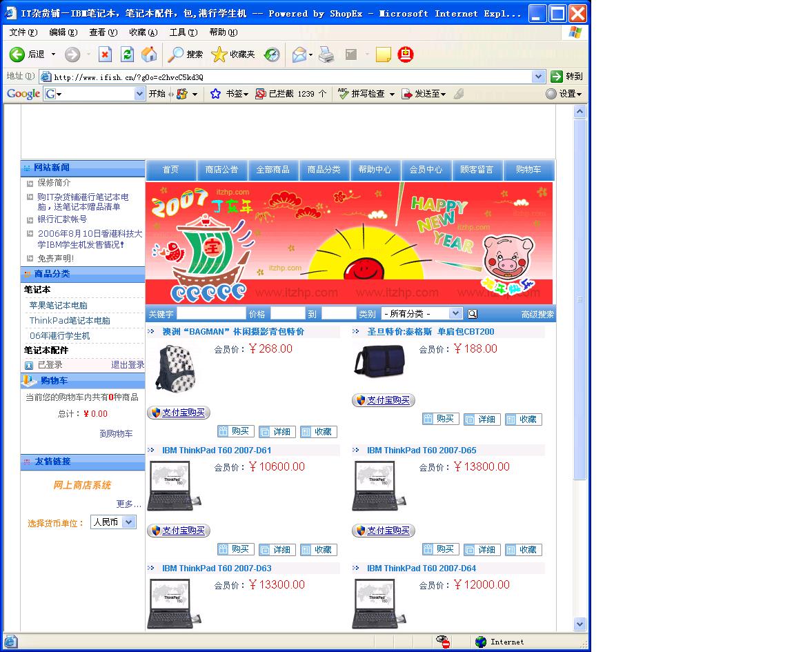Viewport: 812px width, 652px height.
Task: Open the 搜索 search toolbar button
Action: (x=186, y=55)
